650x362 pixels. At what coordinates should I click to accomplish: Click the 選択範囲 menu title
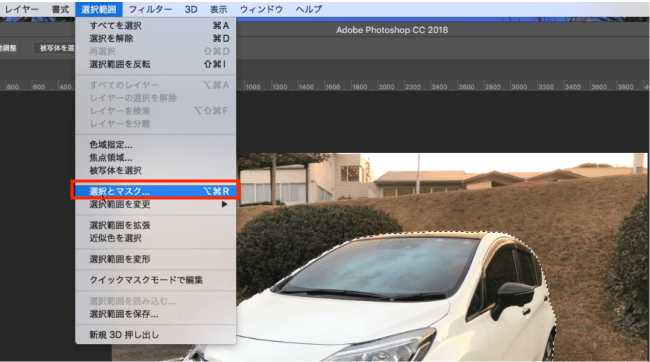(99, 9)
